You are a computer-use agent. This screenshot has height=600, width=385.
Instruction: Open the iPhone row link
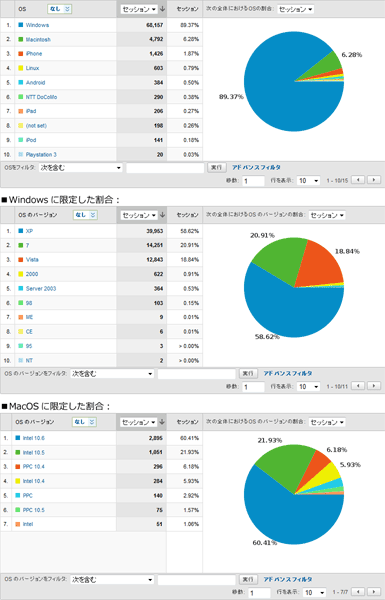tap(34, 54)
